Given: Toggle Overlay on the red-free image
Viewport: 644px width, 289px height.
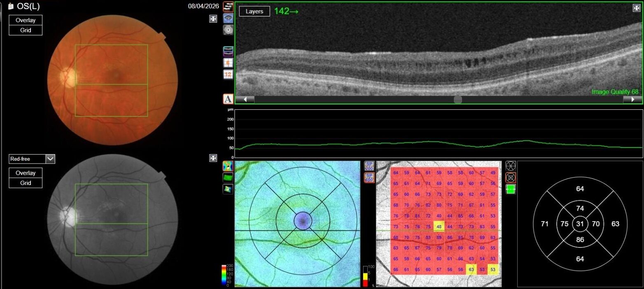Looking at the screenshot, I should point(26,173).
